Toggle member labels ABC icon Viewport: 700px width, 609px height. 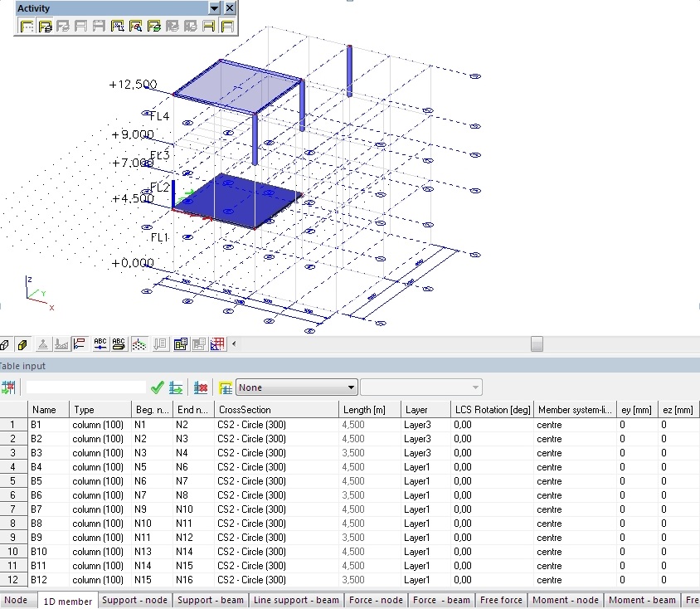119,344
